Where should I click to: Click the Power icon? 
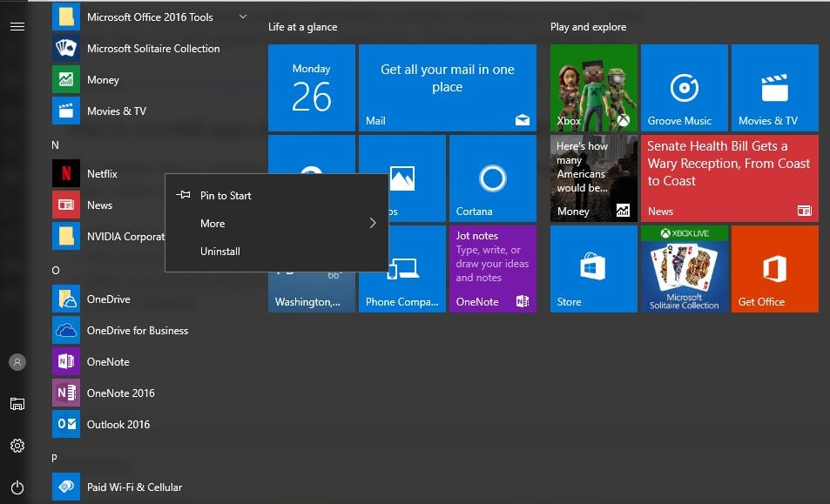17,487
